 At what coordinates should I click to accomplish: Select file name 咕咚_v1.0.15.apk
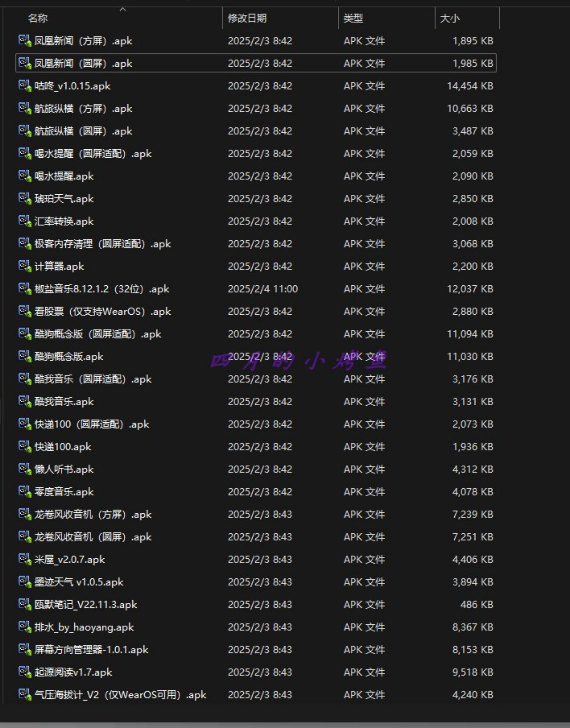[x=72, y=86]
